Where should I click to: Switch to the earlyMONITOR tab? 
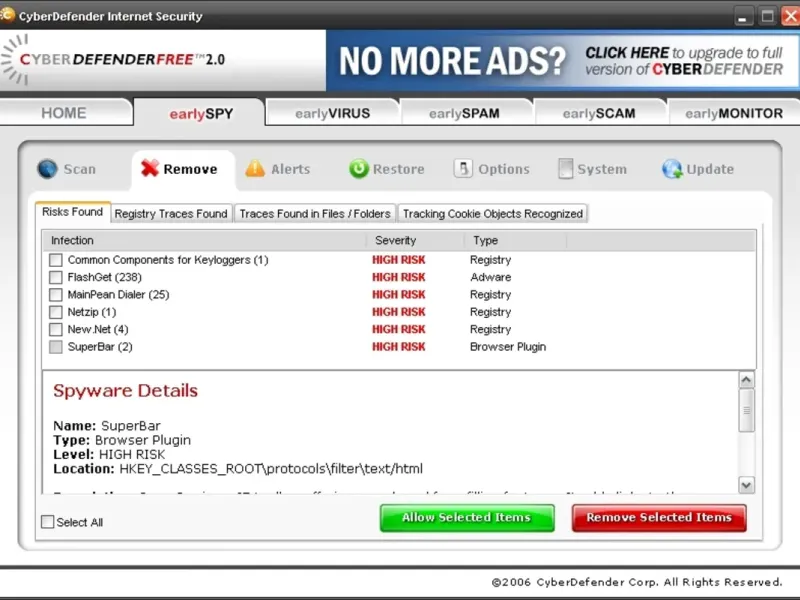pyautogui.click(x=734, y=113)
